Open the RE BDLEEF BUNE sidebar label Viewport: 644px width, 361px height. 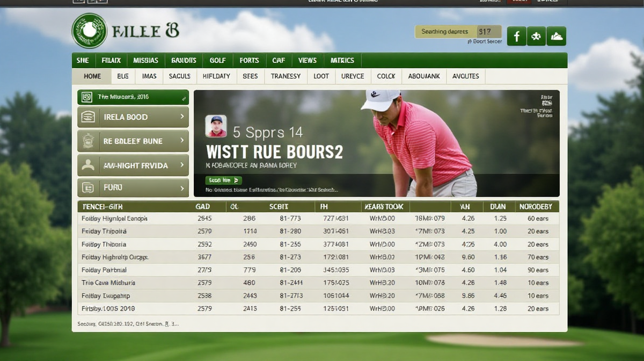click(133, 141)
